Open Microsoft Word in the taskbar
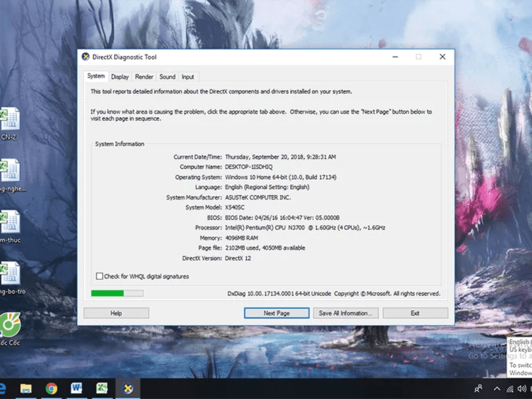Viewport: 532px width, 399px height. tap(76, 388)
